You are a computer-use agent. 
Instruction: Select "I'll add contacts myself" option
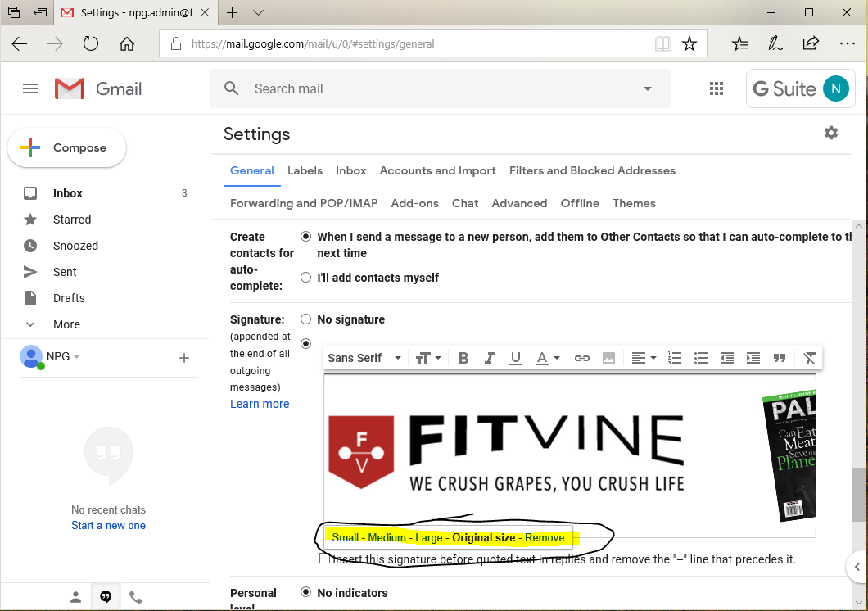(305, 278)
